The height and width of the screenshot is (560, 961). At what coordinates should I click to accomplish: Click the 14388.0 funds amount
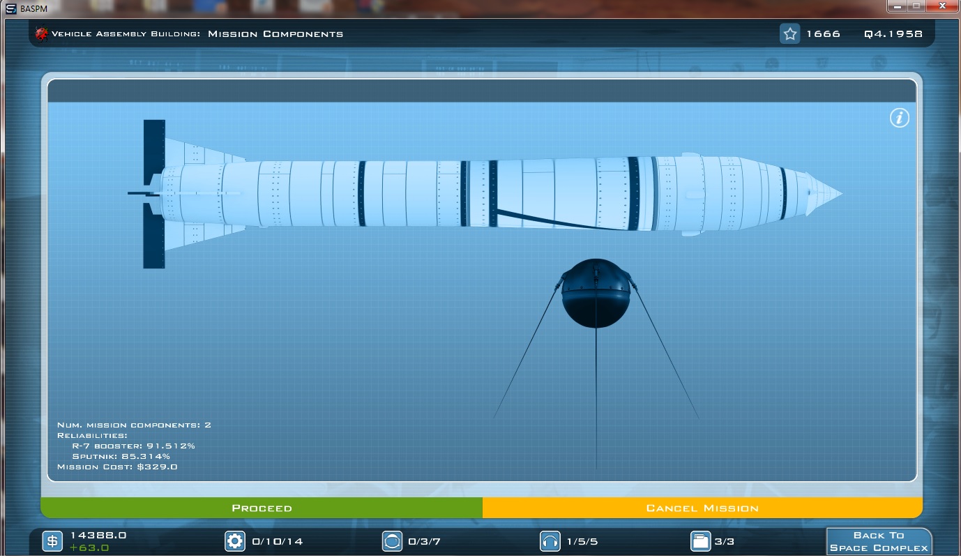(x=98, y=535)
